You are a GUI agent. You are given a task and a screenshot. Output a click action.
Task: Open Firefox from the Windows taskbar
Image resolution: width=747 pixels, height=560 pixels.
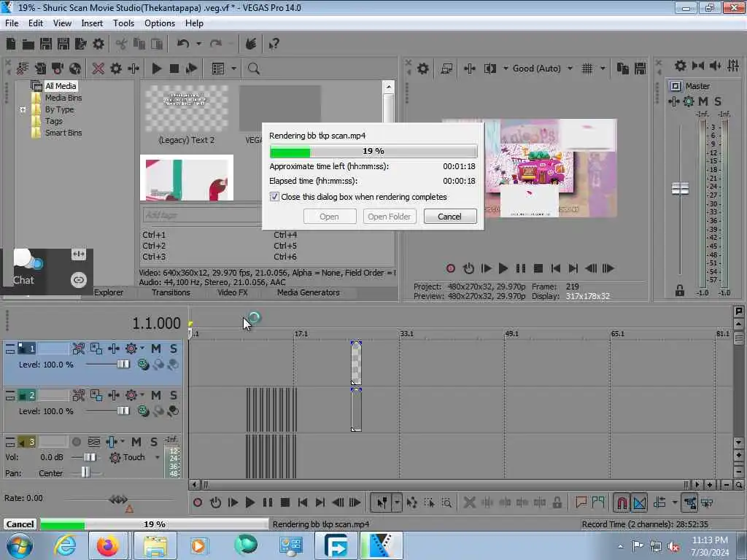click(108, 545)
